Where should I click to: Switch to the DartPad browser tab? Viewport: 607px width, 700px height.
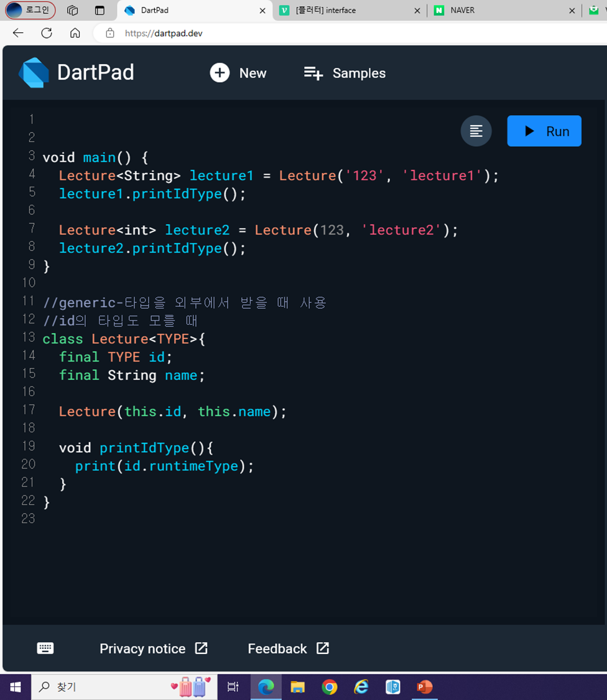tap(194, 11)
